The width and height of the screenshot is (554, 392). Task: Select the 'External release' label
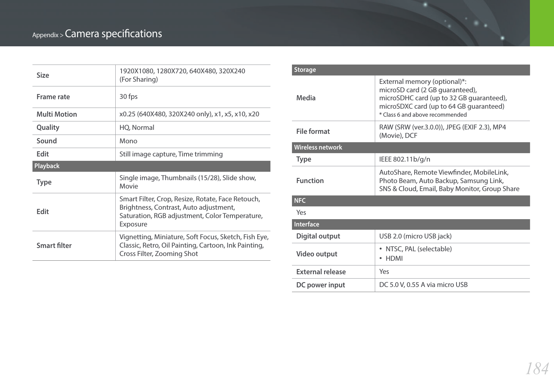321,272
